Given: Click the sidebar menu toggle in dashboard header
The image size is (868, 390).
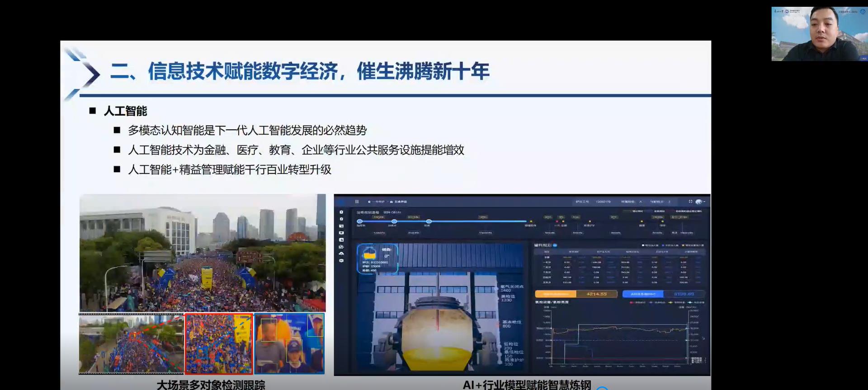Looking at the screenshot, I should pos(357,202).
